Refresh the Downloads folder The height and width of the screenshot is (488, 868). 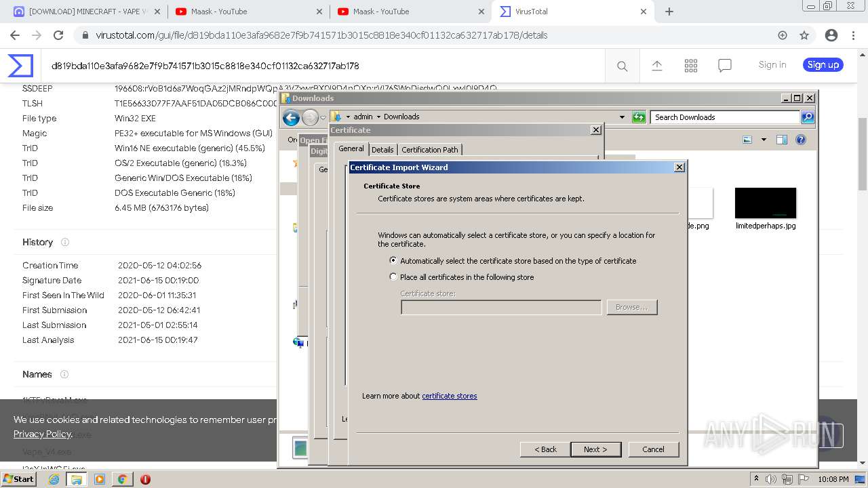[x=639, y=117]
